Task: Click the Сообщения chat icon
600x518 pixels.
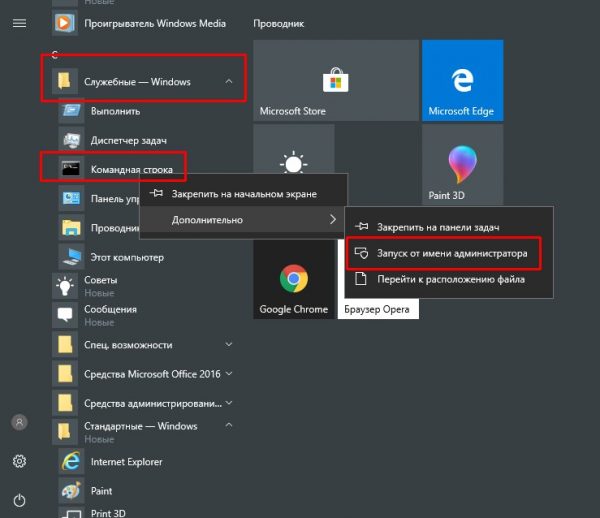Action: [x=65, y=315]
